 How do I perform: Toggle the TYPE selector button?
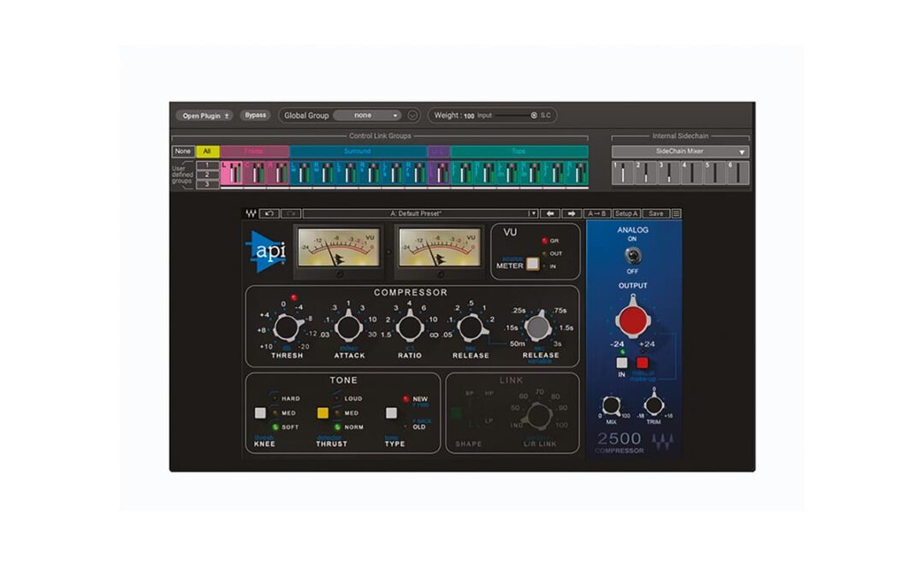pyautogui.click(x=391, y=413)
